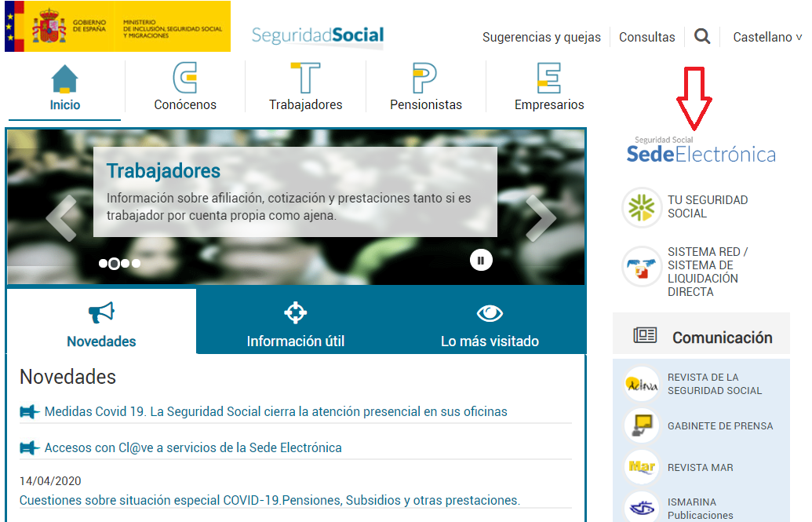Screen dimensions: 812x522
Task: Pause the banner slideshow
Action: pos(481,260)
